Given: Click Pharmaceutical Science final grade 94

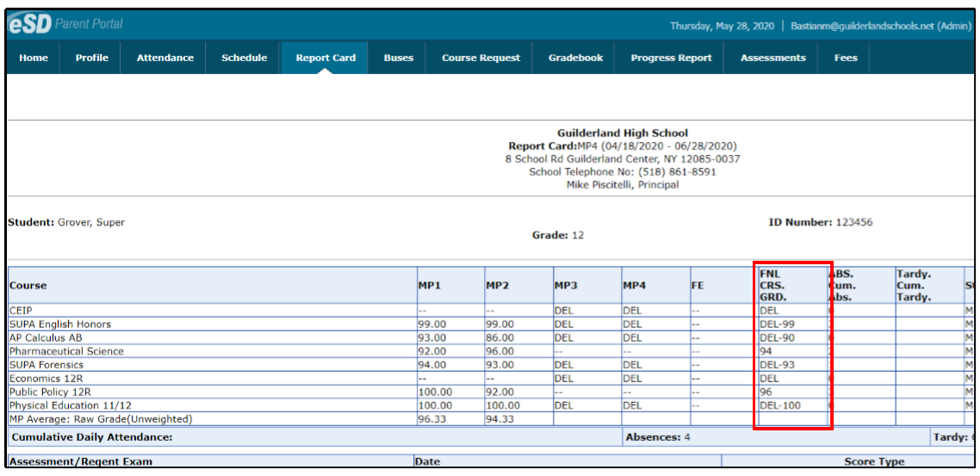Looking at the screenshot, I should pos(766,351).
